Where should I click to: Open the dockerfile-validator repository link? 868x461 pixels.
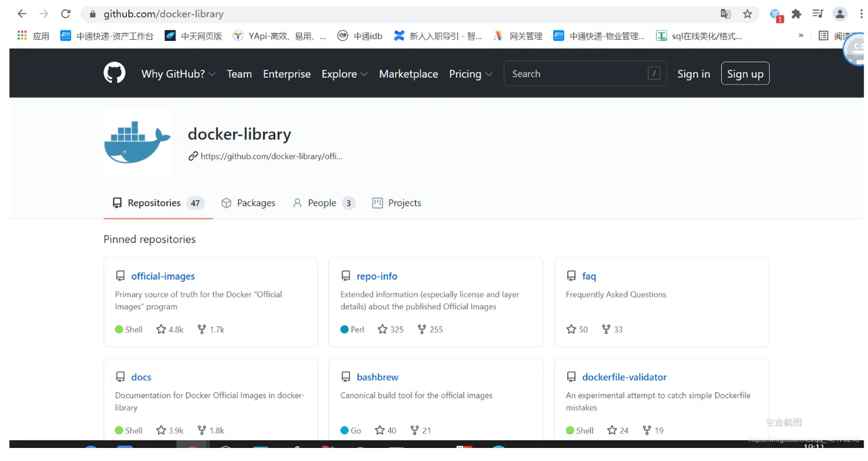click(624, 377)
